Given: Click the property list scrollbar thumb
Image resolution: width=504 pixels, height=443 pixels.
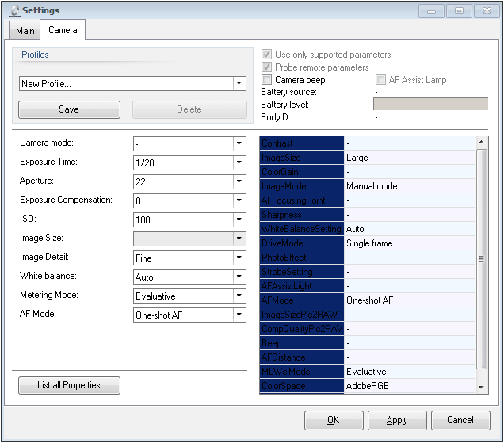Looking at the screenshot, I should coord(481,259).
